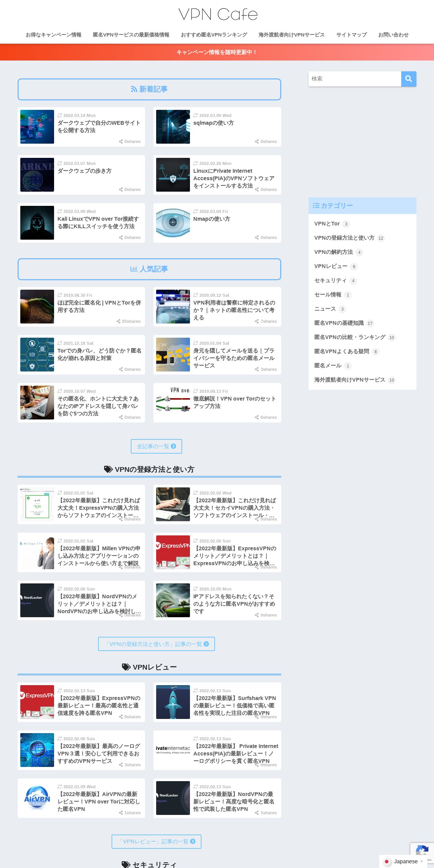Open お問い合わせ menu item

click(x=393, y=35)
